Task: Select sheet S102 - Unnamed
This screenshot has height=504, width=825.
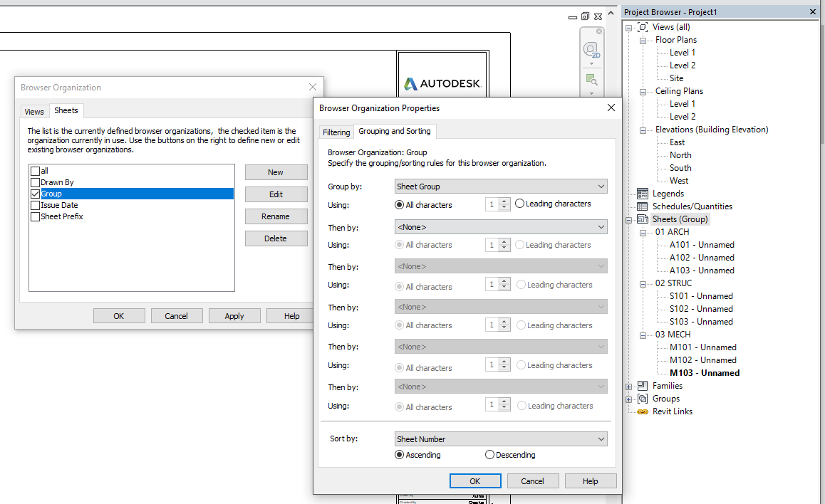Action: [x=701, y=309]
